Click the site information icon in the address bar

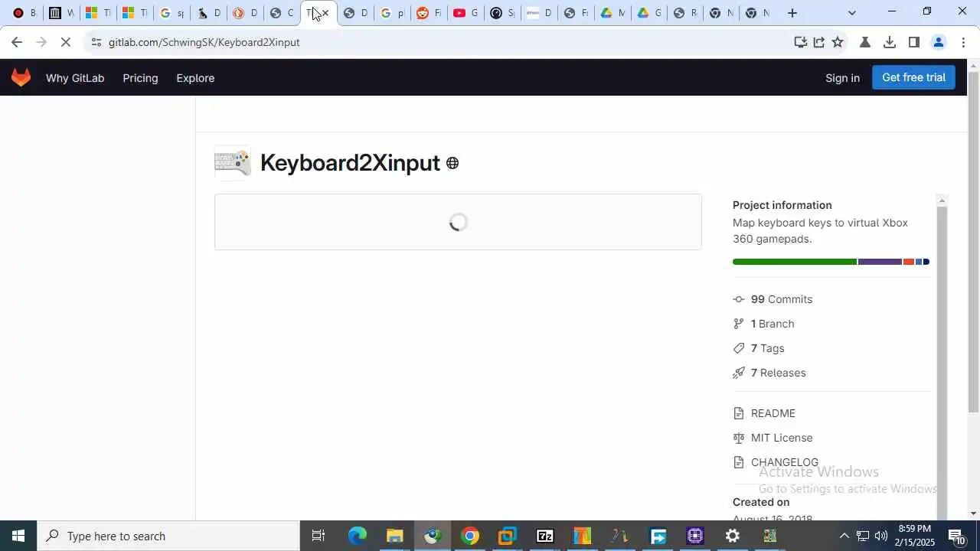pyautogui.click(x=96, y=42)
